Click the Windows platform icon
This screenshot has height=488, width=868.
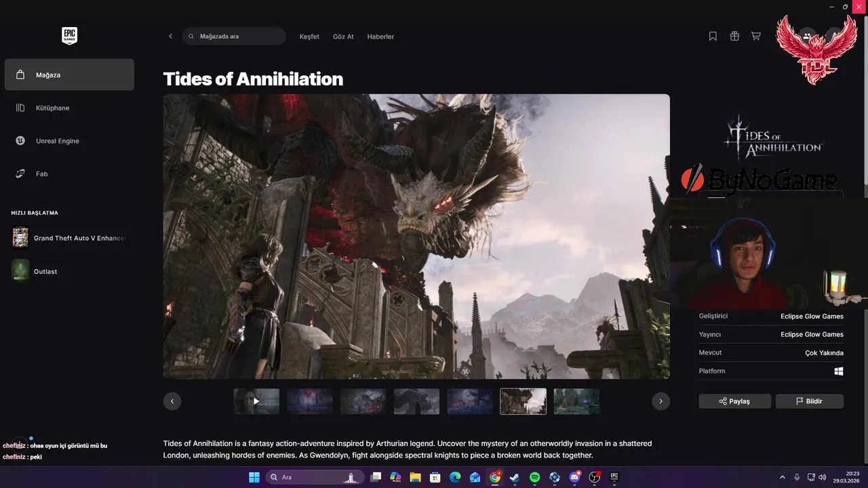click(839, 371)
